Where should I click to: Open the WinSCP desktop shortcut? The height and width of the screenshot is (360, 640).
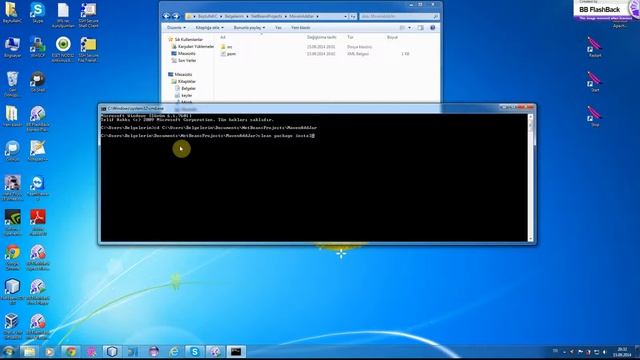(38, 47)
